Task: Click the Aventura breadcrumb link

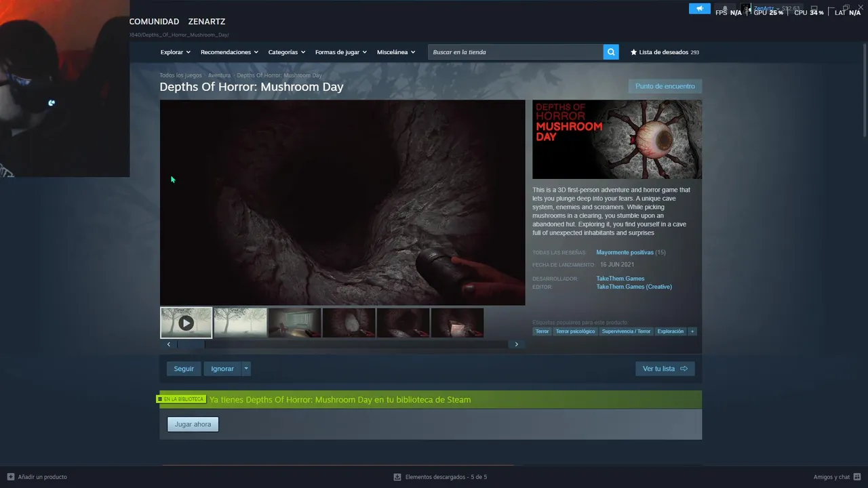Action: (x=219, y=75)
